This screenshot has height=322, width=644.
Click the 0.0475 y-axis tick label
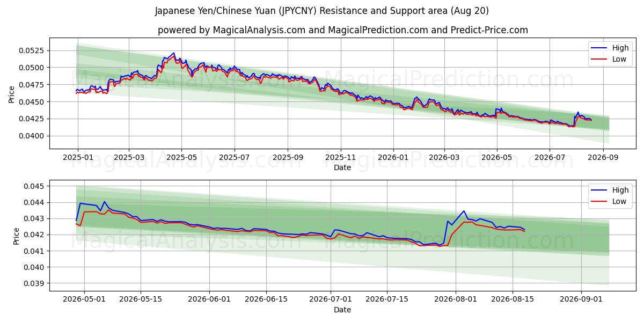[33, 85]
